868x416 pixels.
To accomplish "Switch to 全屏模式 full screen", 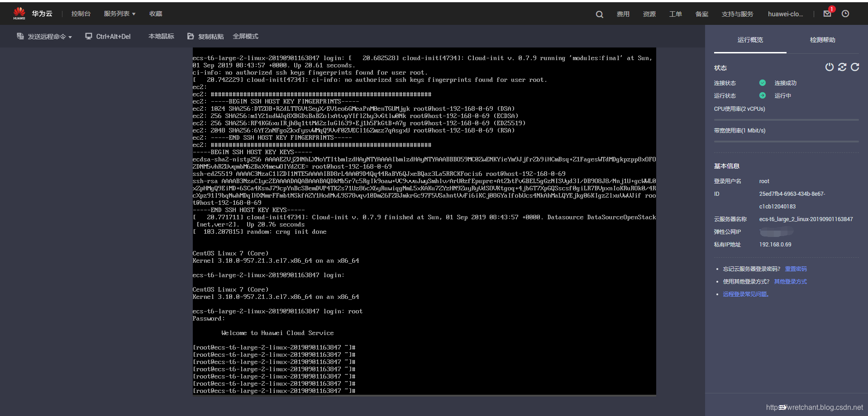I will pos(245,37).
